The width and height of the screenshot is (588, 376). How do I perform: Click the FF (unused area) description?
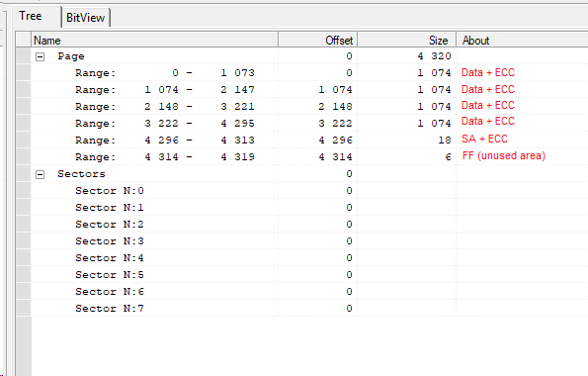click(504, 156)
